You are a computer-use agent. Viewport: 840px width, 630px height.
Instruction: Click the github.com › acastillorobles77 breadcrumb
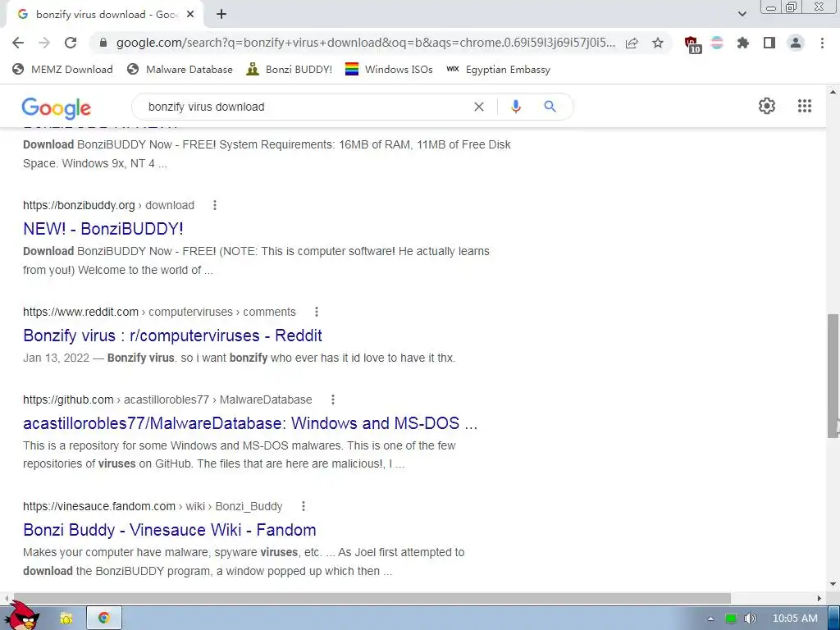167,399
